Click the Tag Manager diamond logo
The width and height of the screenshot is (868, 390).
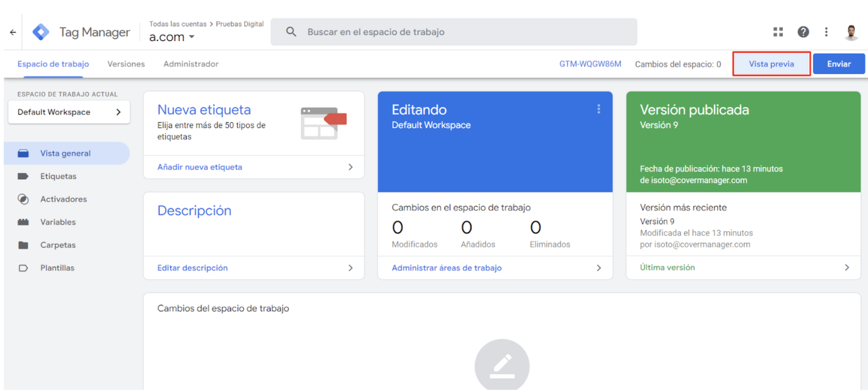[x=41, y=32]
